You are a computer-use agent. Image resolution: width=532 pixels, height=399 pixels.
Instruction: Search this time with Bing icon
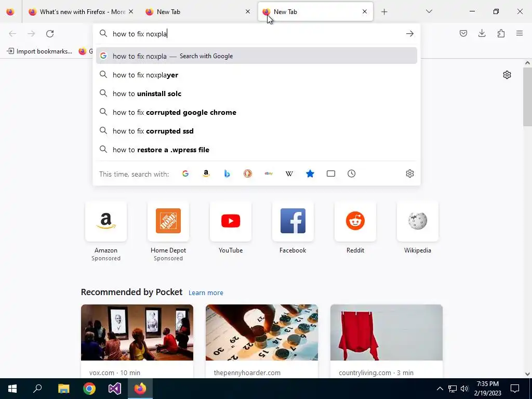227,174
